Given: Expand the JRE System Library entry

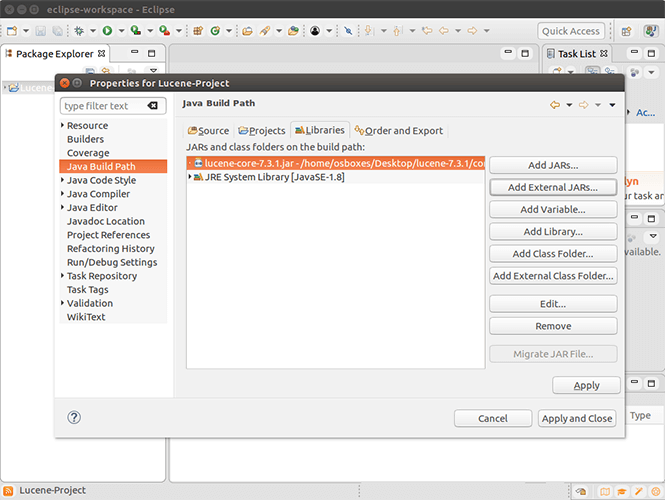Looking at the screenshot, I should [192, 177].
